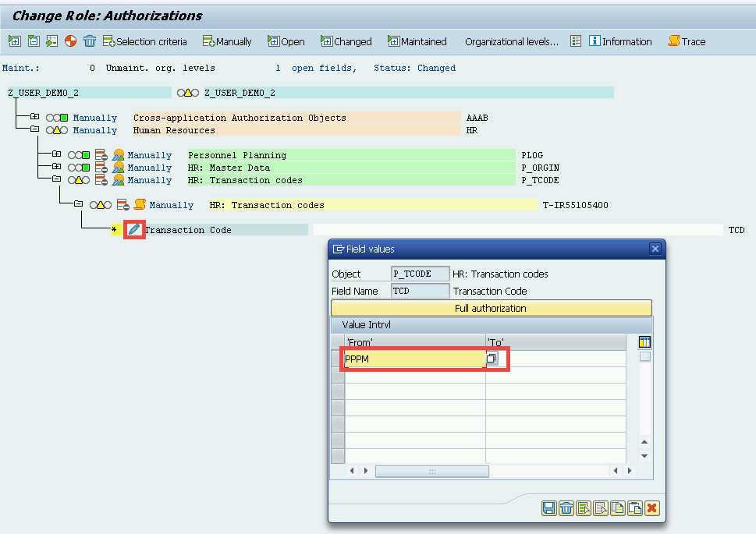The image size is (756, 534).
Task: Click the traffic light icon on Human Resources row
Action: tap(57, 130)
